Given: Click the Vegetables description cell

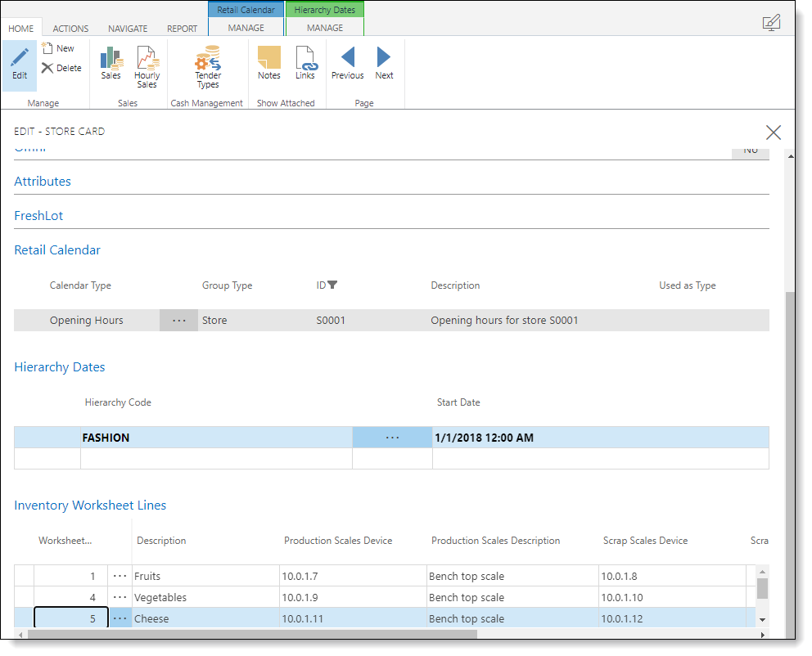Looking at the screenshot, I should click(205, 597).
